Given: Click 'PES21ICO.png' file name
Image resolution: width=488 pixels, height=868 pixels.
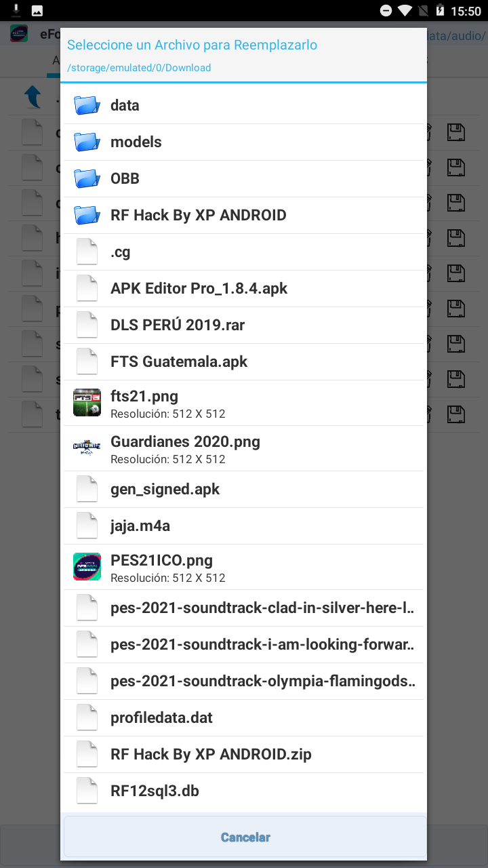Looking at the screenshot, I should click(x=161, y=561).
